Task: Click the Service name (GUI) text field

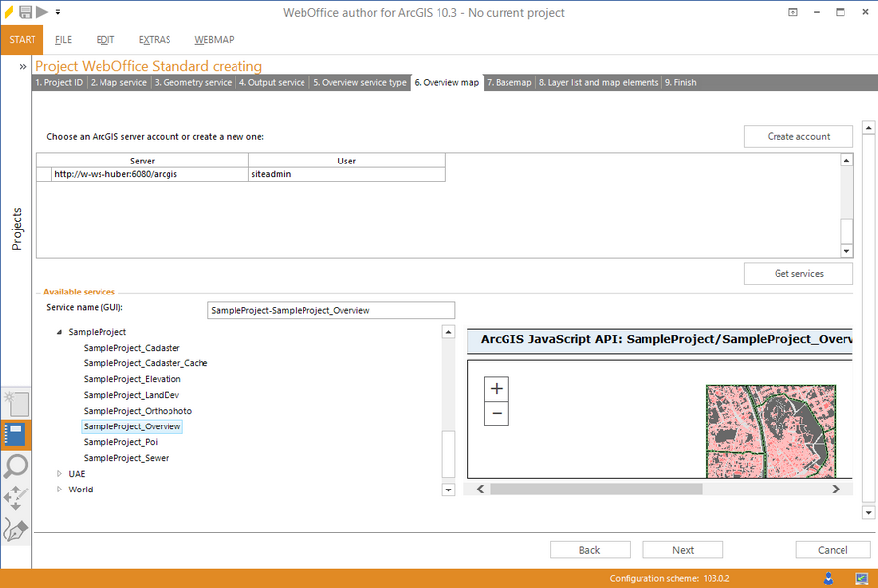Action: (331, 311)
